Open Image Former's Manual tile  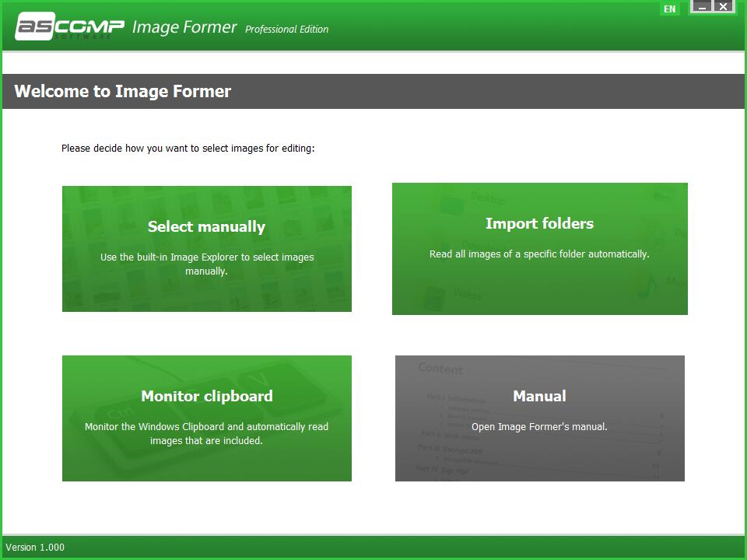click(540, 418)
